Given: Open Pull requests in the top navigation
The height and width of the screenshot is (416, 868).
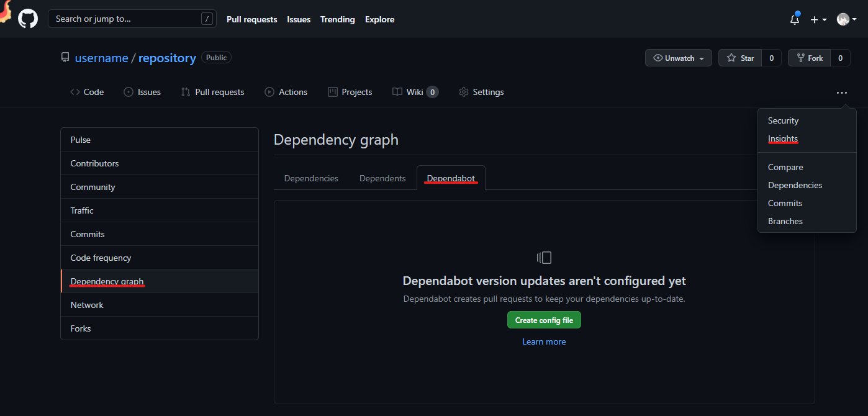Looking at the screenshot, I should [251, 19].
